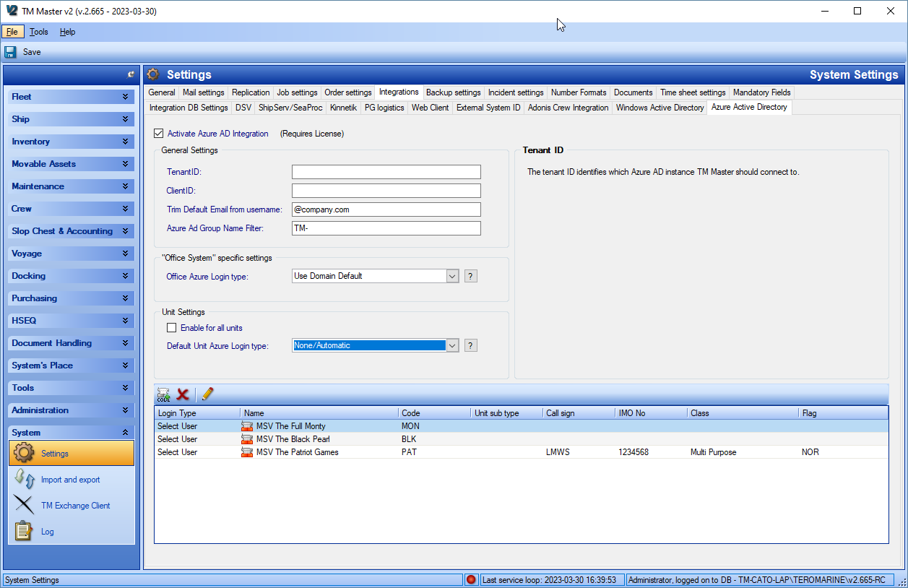This screenshot has width=908, height=588.
Task: Open Import and export in the sidebar
Action: (70, 480)
